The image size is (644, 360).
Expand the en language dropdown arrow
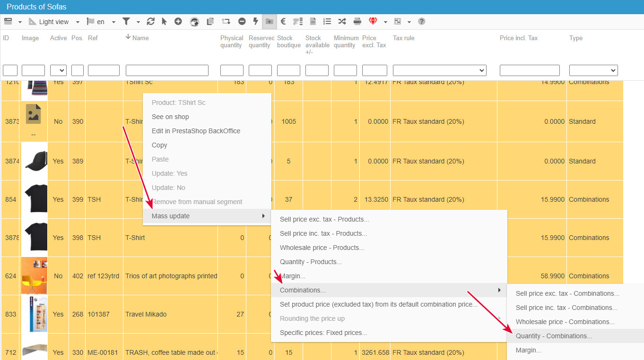pos(113,22)
